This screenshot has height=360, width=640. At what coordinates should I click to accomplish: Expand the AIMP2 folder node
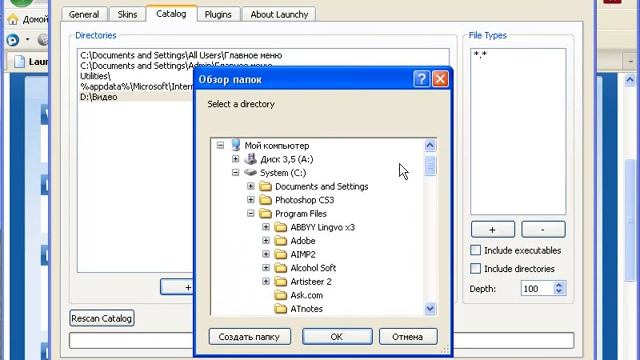click(266, 254)
